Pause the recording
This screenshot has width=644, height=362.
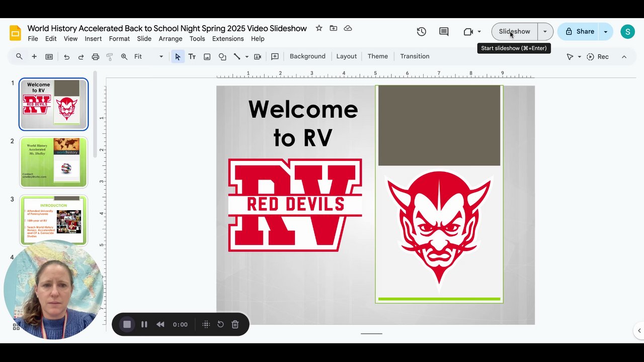144,324
